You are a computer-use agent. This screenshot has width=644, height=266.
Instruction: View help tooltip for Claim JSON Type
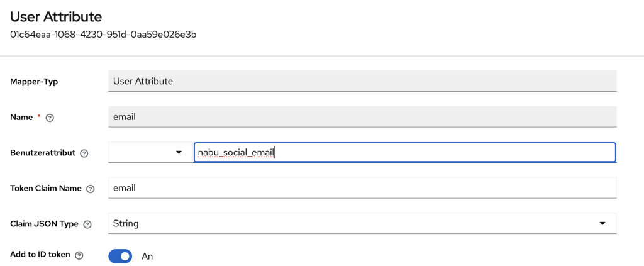(87, 224)
